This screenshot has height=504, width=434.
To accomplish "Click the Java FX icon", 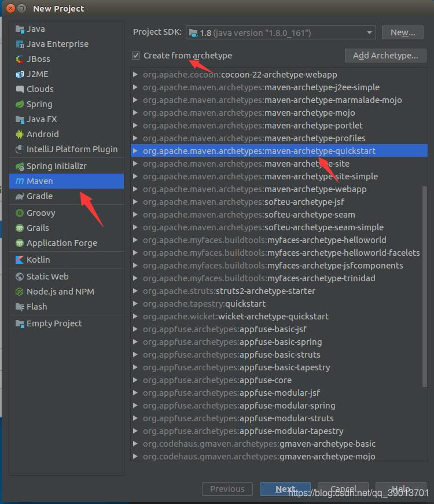I will [x=20, y=119].
